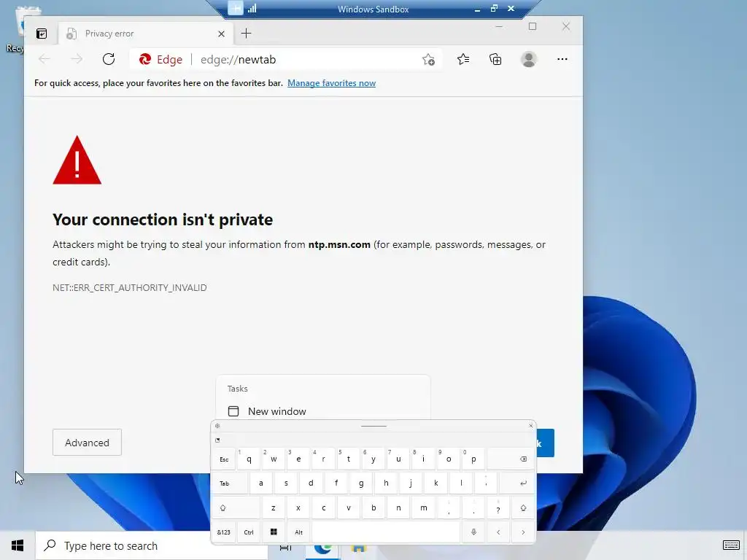Tap the comma key on touch keyboard
This screenshot has width=747, height=560.
(449, 508)
